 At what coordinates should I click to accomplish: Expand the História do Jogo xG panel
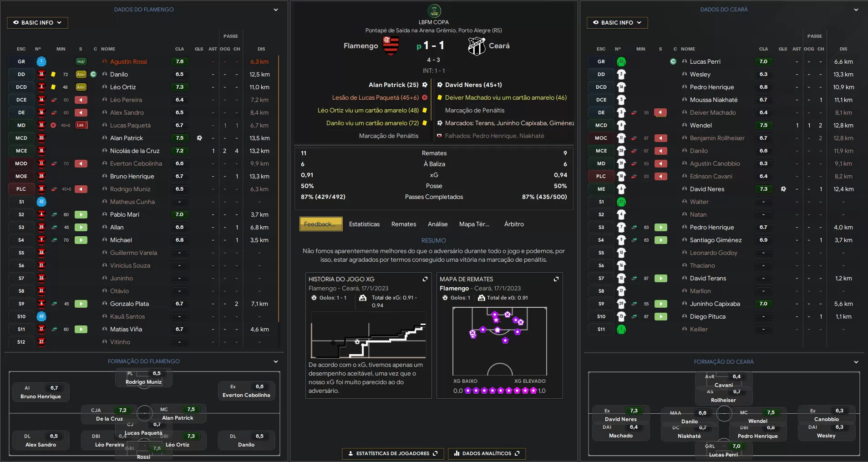[x=425, y=279]
